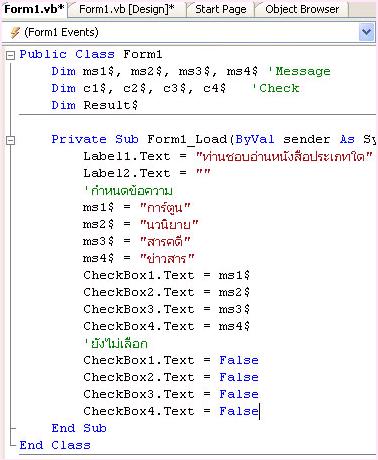This screenshot has height=460, width=378.
Task: Open the (Form1 Events) dropdown arrow
Action: (366, 32)
